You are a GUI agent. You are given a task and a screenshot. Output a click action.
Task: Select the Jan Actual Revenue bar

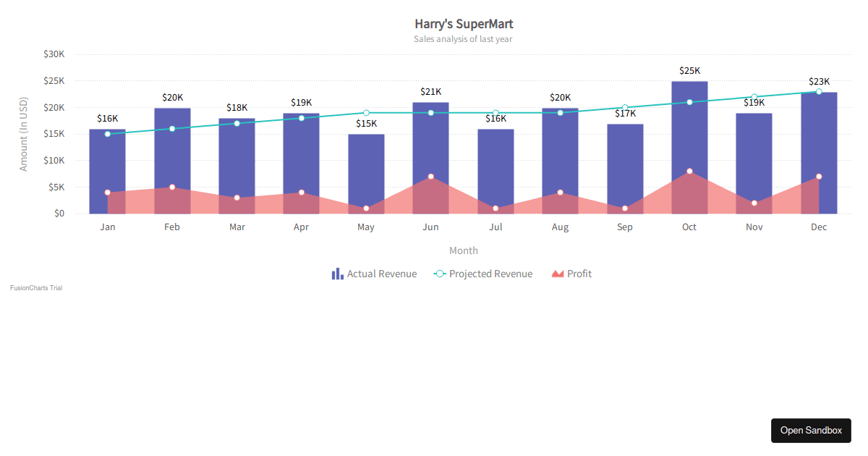108,172
